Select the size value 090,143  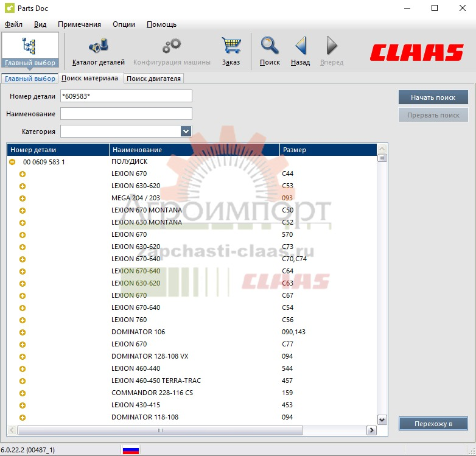[x=293, y=332]
